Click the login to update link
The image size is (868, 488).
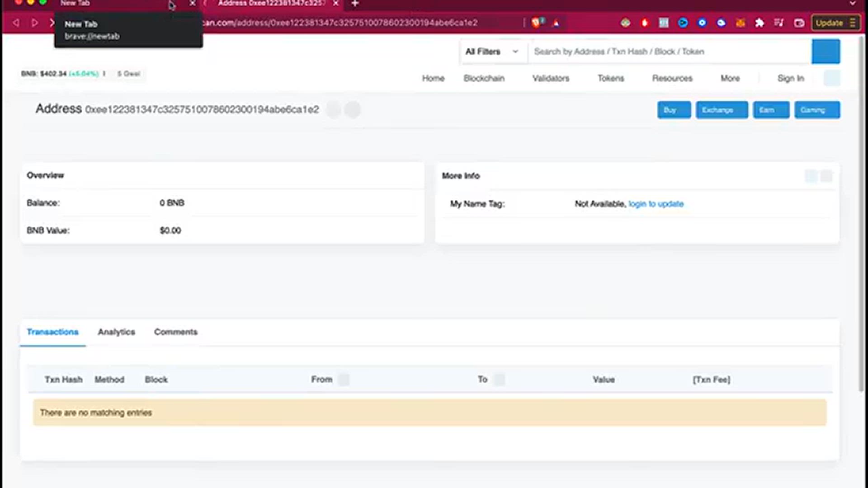[656, 204]
